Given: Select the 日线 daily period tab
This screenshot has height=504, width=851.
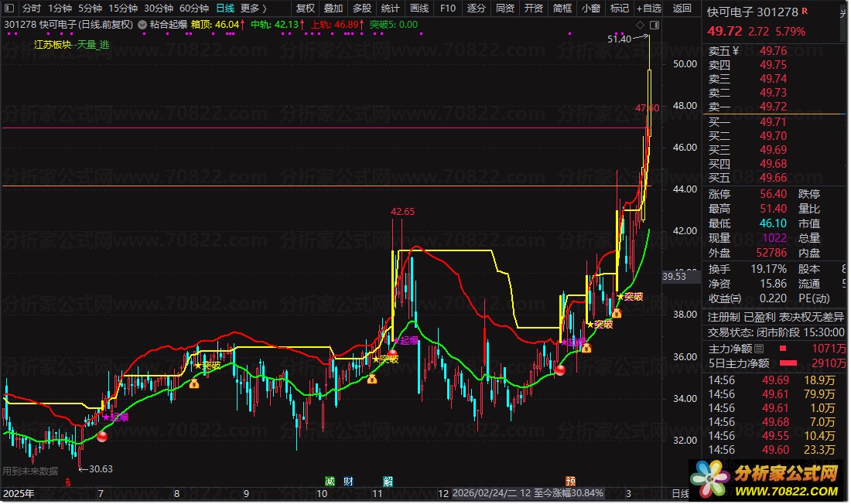Looking at the screenshot, I should click(225, 9).
